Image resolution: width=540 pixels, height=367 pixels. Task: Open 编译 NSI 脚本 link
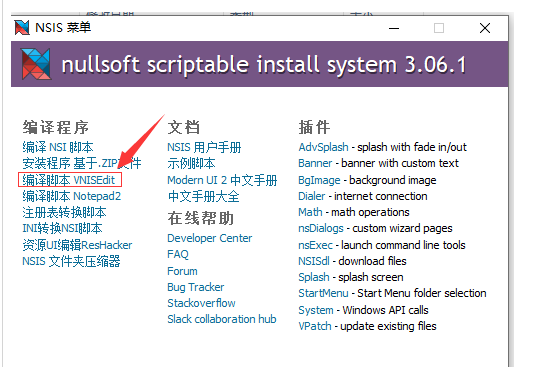point(58,147)
